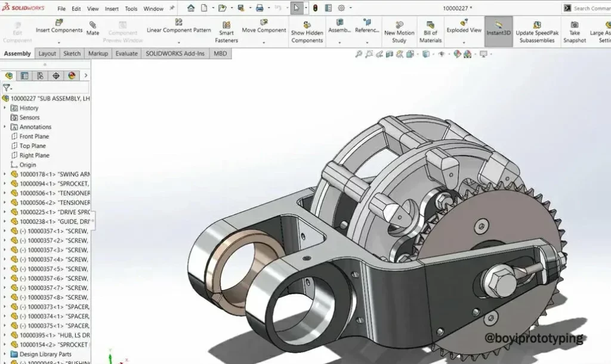Switch to the MBD tab
This screenshot has width=611, height=364.
tap(220, 53)
